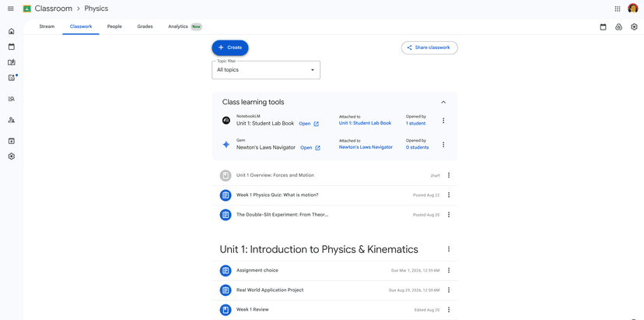The width and height of the screenshot is (644, 320).
Task: Click the Google Classroom logo icon
Action: click(x=27, y=9)
